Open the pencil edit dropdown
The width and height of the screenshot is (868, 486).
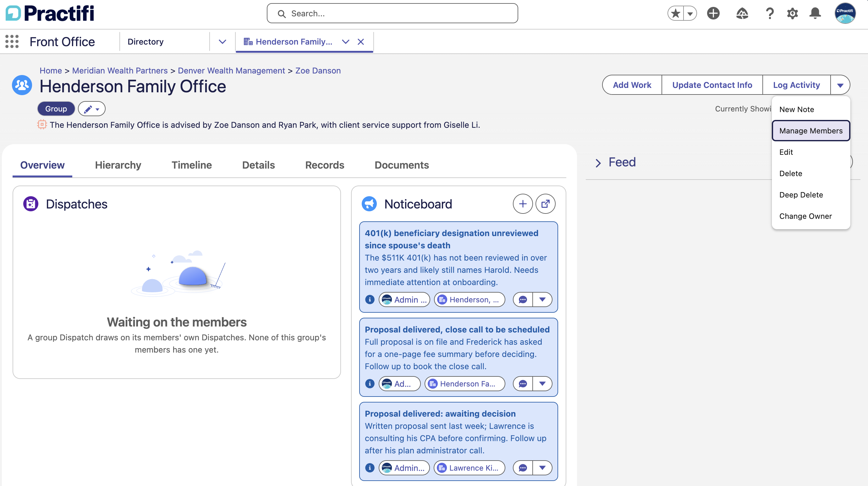pyautogui.click(x=92, y=109)
